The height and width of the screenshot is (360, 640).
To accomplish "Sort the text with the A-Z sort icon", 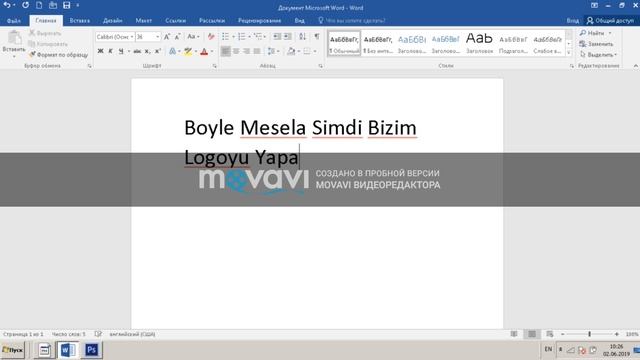I will click(x=302, y=37).
